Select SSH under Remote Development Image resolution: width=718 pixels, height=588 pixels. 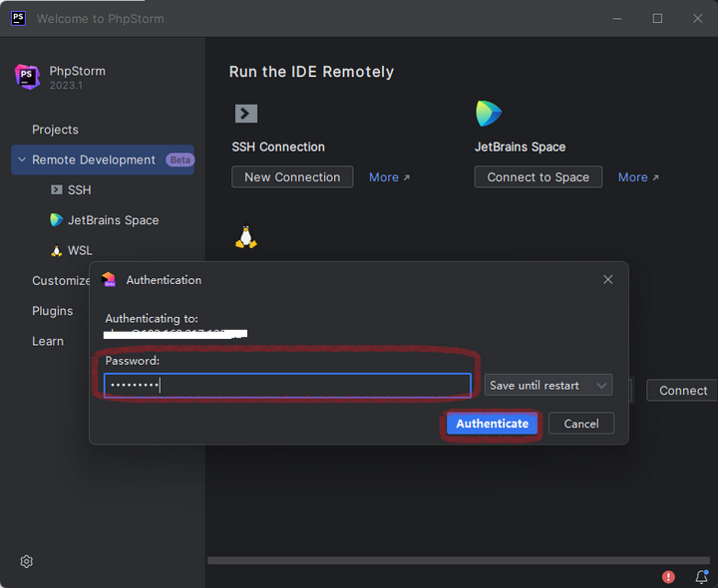[79, 189]
